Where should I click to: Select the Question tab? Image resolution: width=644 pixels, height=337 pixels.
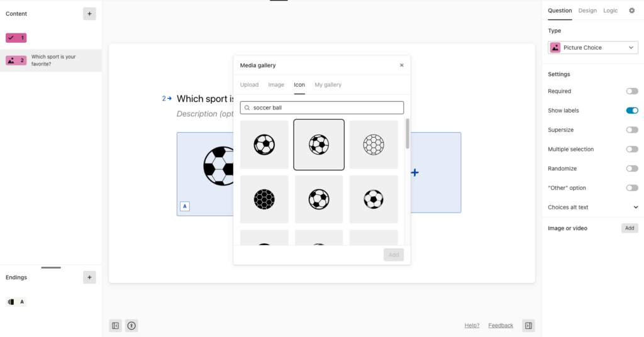click(x=560, y=11)
